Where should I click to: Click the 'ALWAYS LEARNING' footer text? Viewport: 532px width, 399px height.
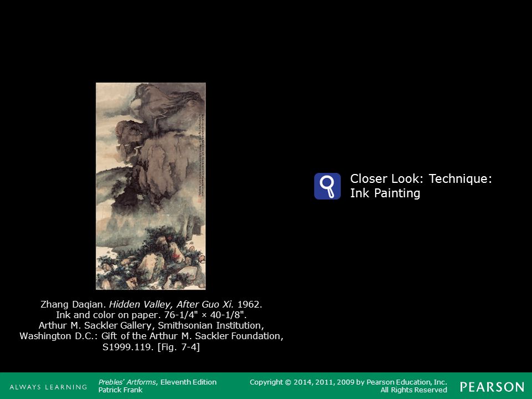[x=48, y=387]
